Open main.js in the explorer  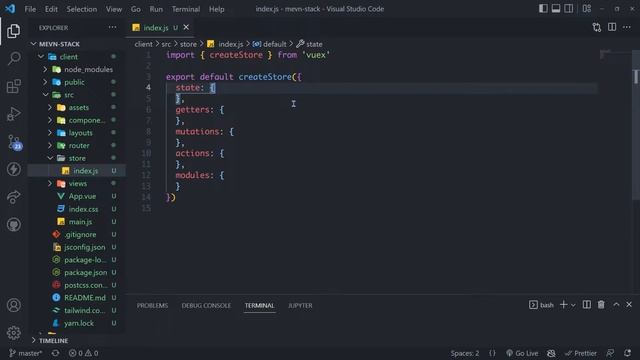[x=80, y=222]
